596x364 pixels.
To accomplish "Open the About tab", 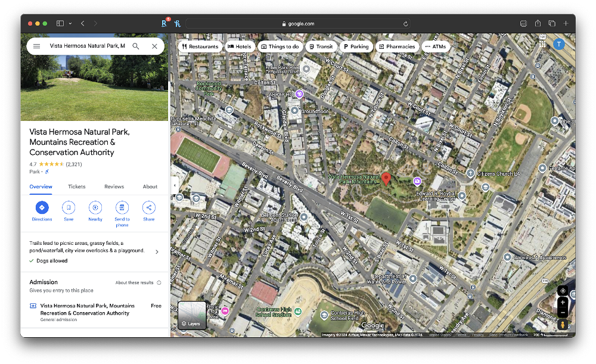I will (150, 186).
